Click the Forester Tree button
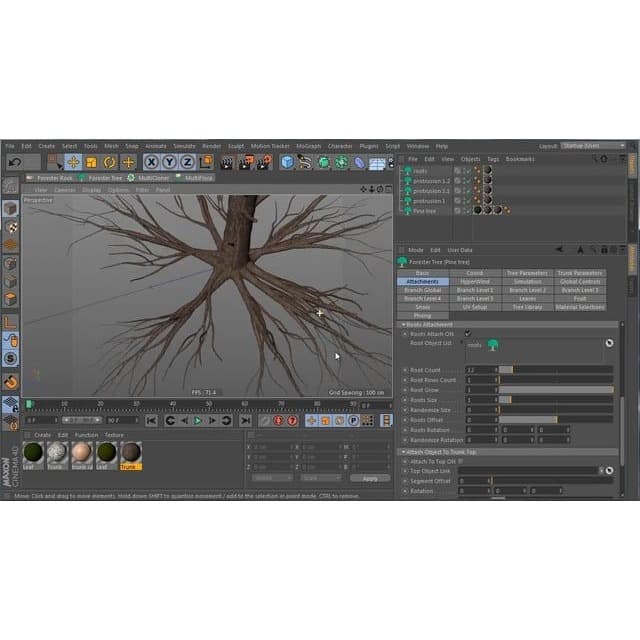The image size is (640, 640). tap(100, 178)
